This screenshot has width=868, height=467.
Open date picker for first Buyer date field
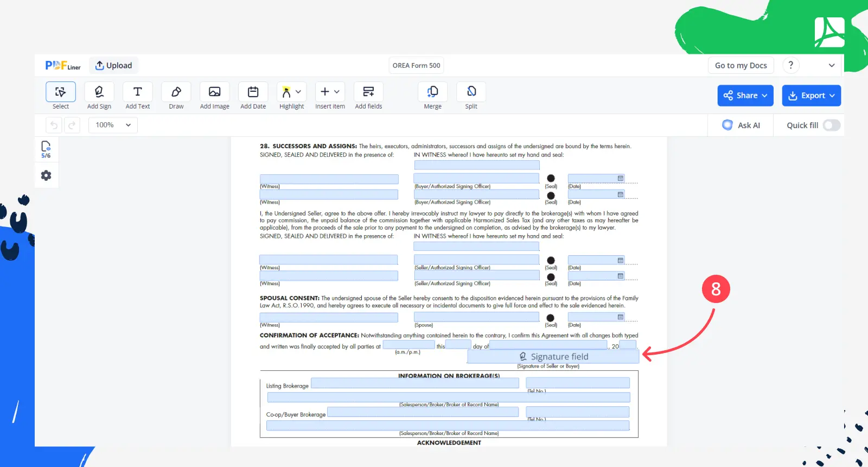pos(621,179)
